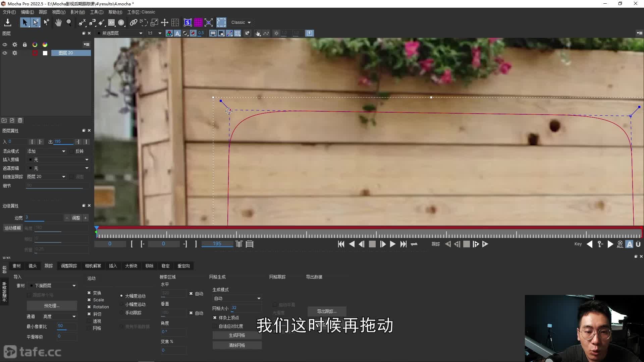644x362 pixels.
Task: Select the Pick arrow tool
Action: (25, 22)
